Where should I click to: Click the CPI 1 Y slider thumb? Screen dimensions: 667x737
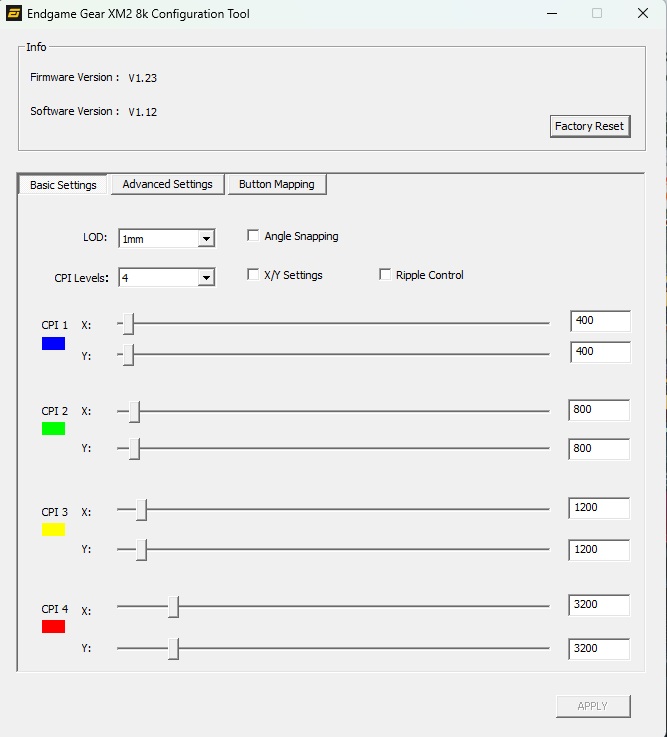coord(128,355)
